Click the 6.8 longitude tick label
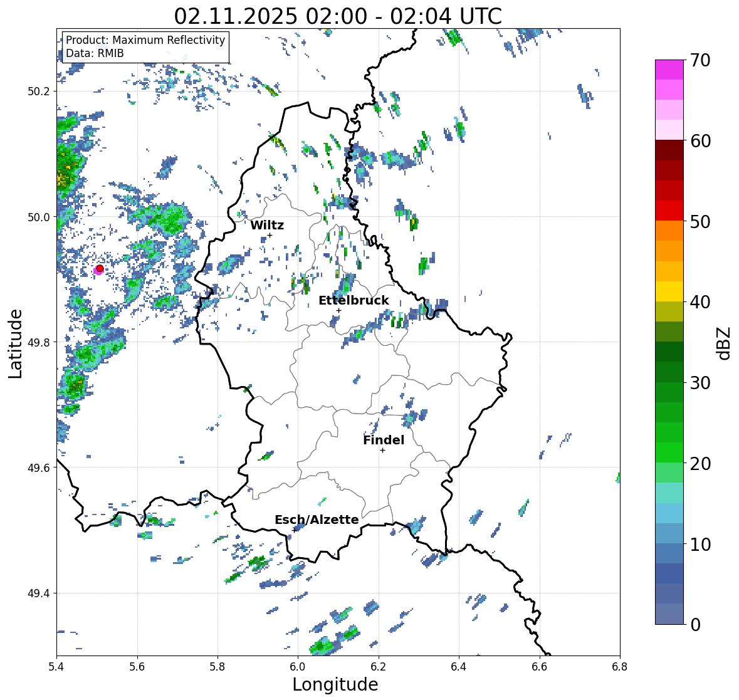The height and width of the screenshot is (700, 739). tap(620, 667)
